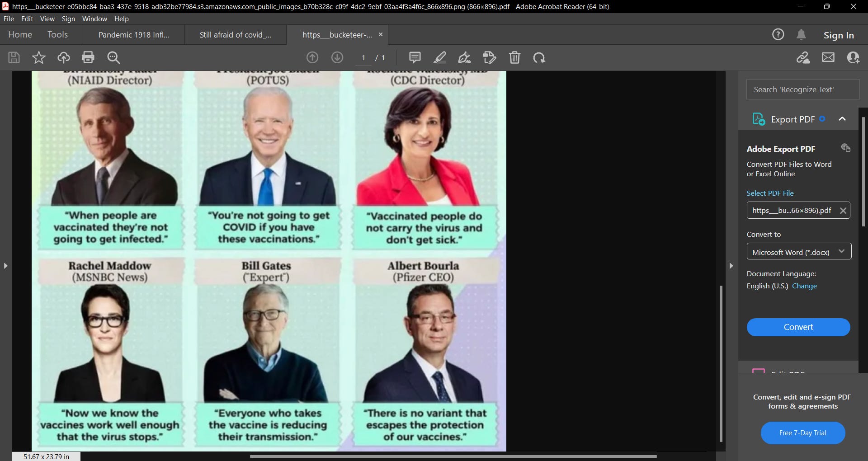Change the document language
Image resolution: width=868 pixels, height=461 pixels.
804,286
